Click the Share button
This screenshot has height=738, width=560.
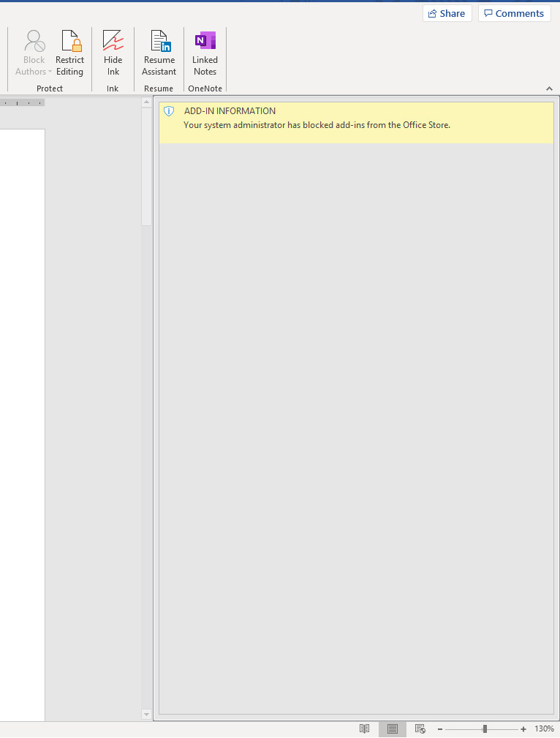coord(447,13)
